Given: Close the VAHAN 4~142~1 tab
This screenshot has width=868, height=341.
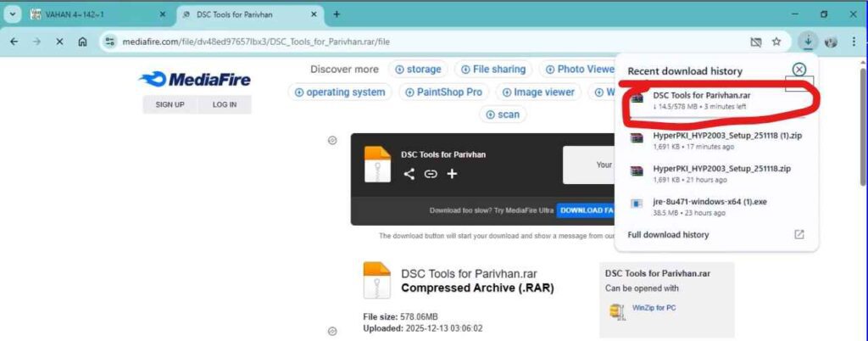Looking at the screenshot, I should [162, 14].
